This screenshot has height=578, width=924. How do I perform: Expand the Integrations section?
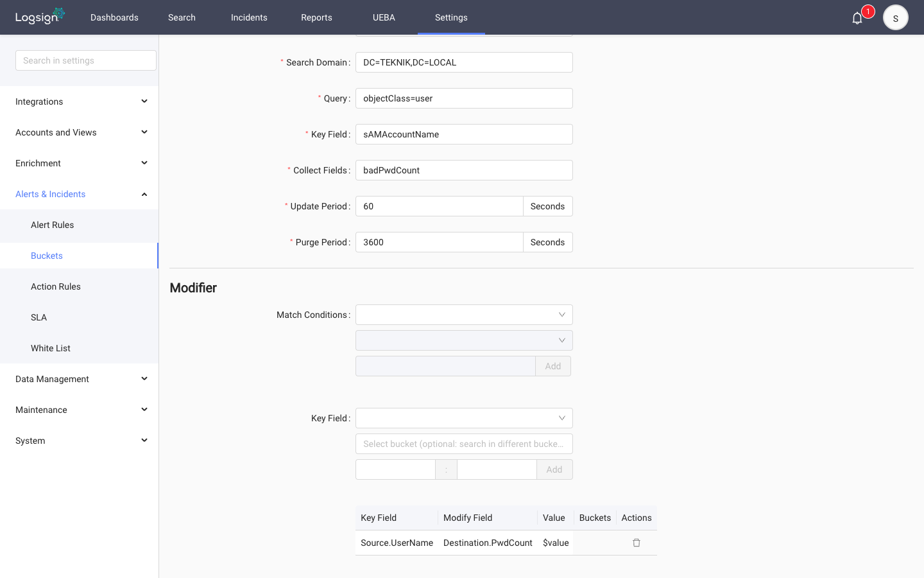coord(80,101)
